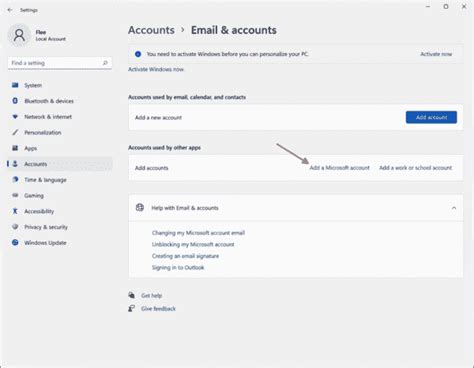Screen dimensions: 474x368
Task: Click the Help with Email & accounts heading text
Action: (185, 208)
